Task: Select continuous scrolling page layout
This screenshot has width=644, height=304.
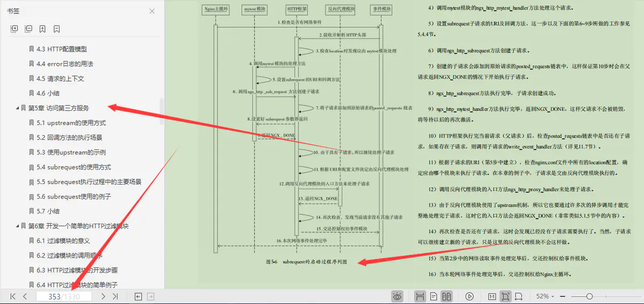Action: click(x=420, y=296)
